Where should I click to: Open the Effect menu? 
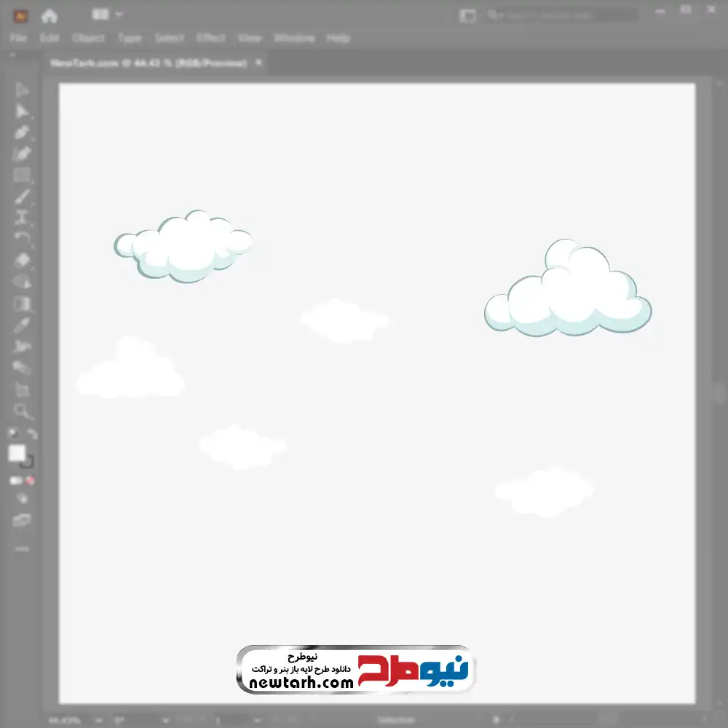[x=210, y=38]
